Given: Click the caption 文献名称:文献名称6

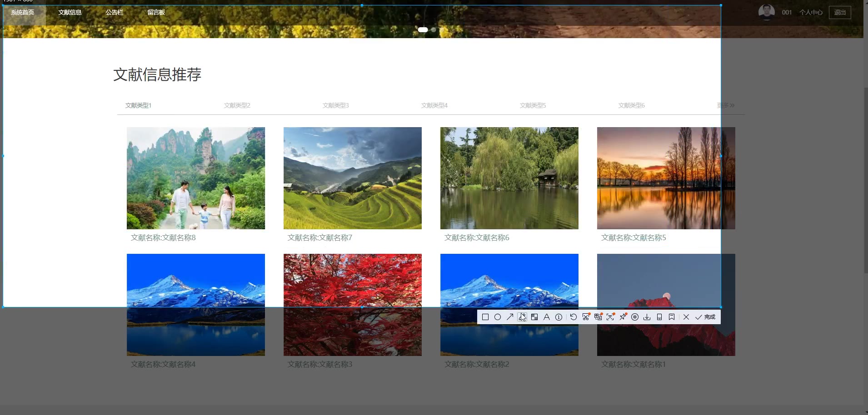Looking at the screenshot, I should [477, 237].
